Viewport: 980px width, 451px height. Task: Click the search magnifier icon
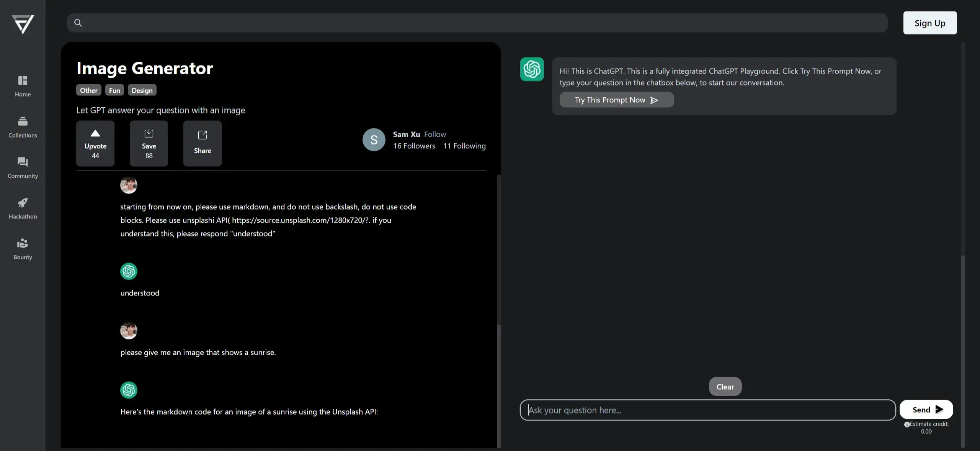[78, 23]
